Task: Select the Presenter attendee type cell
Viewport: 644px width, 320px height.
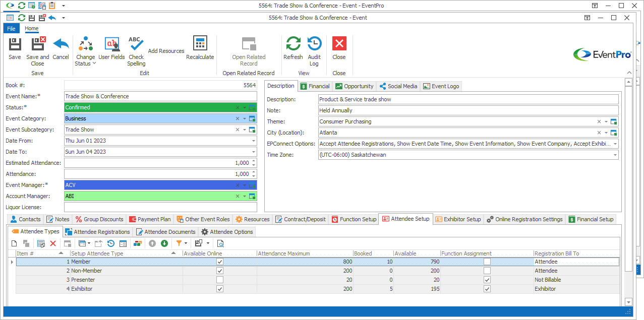Action: point(126,280)
